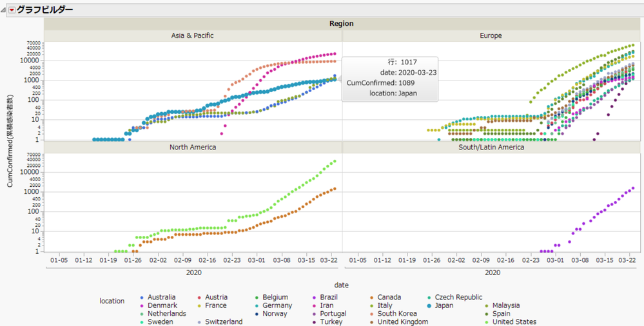This screenshot has width=644, height=326.
Task: Click the Brazil legend marker dot
Action: click(315, 297)
